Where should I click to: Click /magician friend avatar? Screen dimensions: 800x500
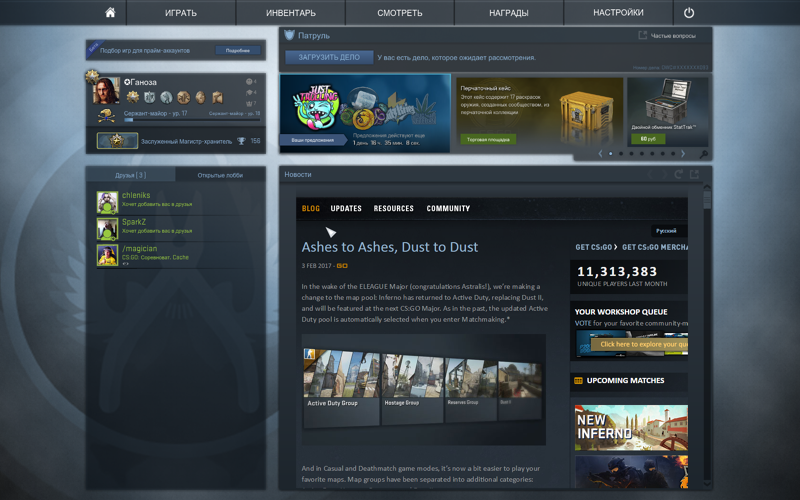[x=108, y=255]
